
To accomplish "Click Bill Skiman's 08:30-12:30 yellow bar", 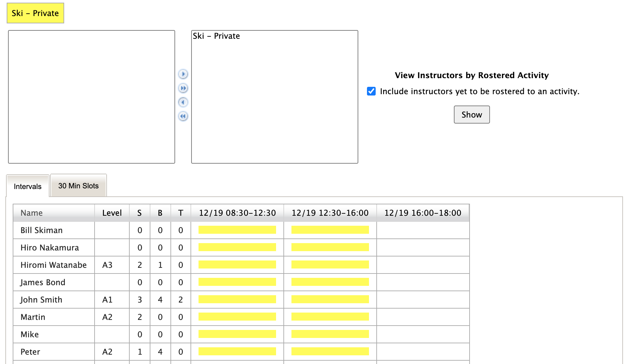I will pyautogui.click(x=237, y=230).
